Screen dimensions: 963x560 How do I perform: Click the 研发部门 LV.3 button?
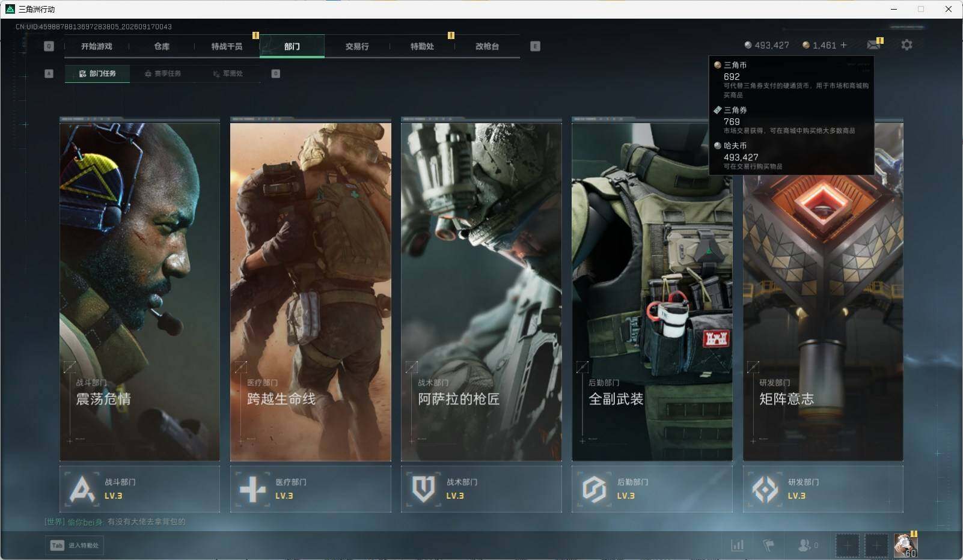[823, 489]
